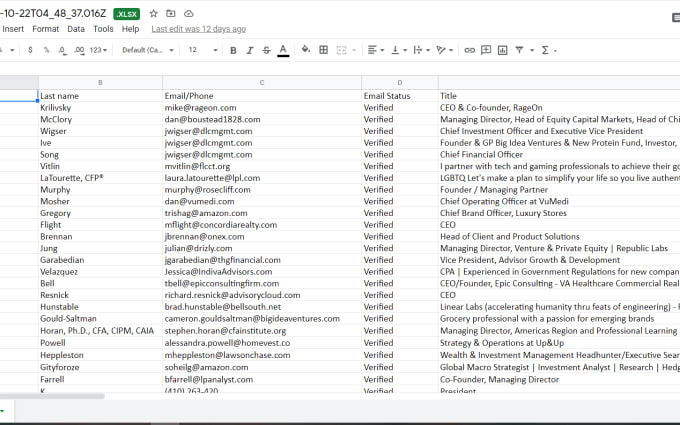The width and height of the screenshot is (680, 425).
Task: Check the cloud save status icon
Action: tap(188, 14)
